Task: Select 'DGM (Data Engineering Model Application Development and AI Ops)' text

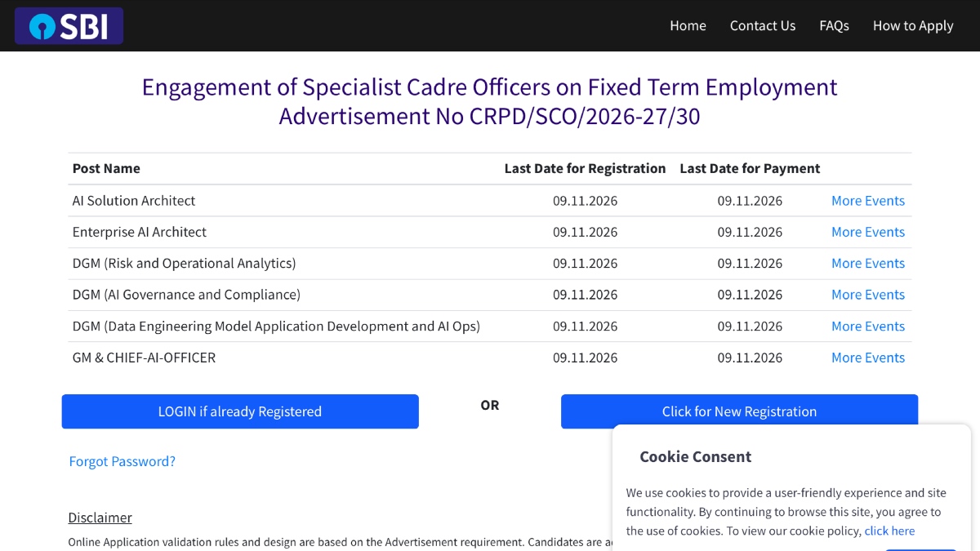Action: [x=276, y=327]
